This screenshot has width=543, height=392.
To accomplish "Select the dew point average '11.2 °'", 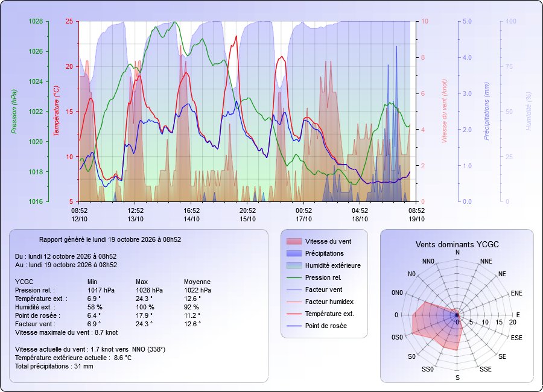I will pos(192,315).
